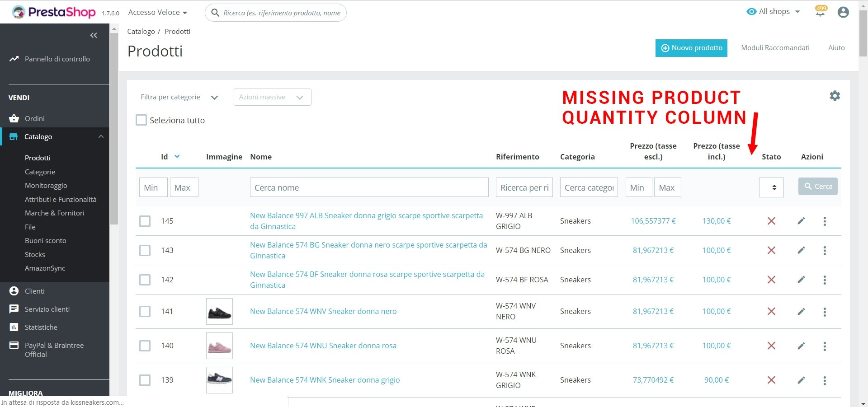868x407 pixels.
Task: Select checkbox for product 139
Action: (145, 380)
